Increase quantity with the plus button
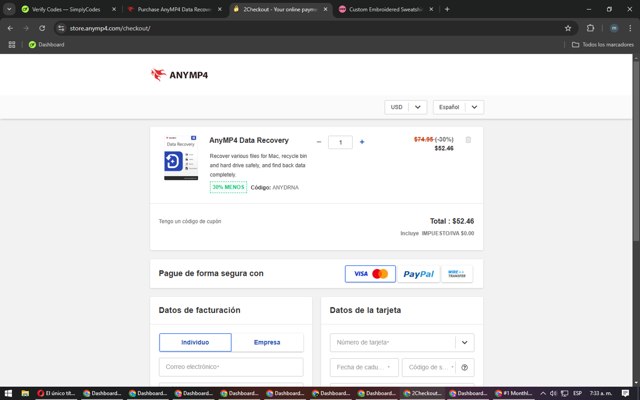640x400 pixels. coord(362,142)
